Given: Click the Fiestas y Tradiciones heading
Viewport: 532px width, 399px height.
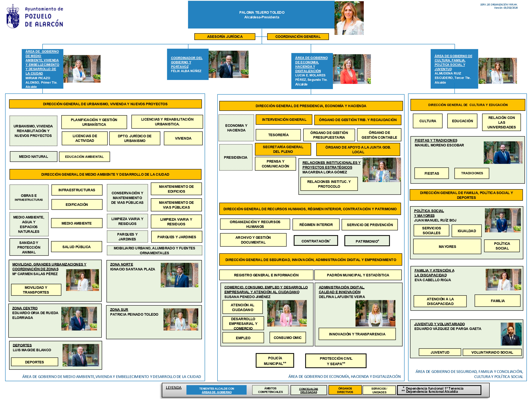Looking at the screenshot, I should (436, 140).
